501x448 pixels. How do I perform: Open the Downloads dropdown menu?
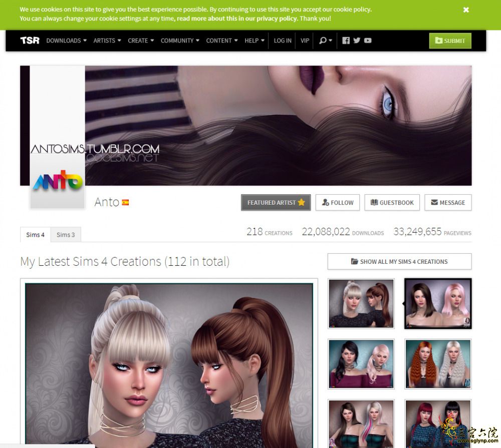coord(67,41)
